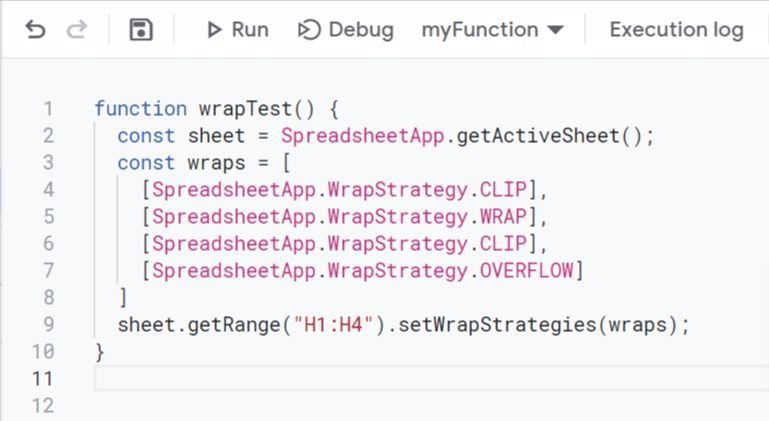The height and width of the screenshot is (421, 769).
Task: Click line number 1 in the gutter
Action: point(48,109)
